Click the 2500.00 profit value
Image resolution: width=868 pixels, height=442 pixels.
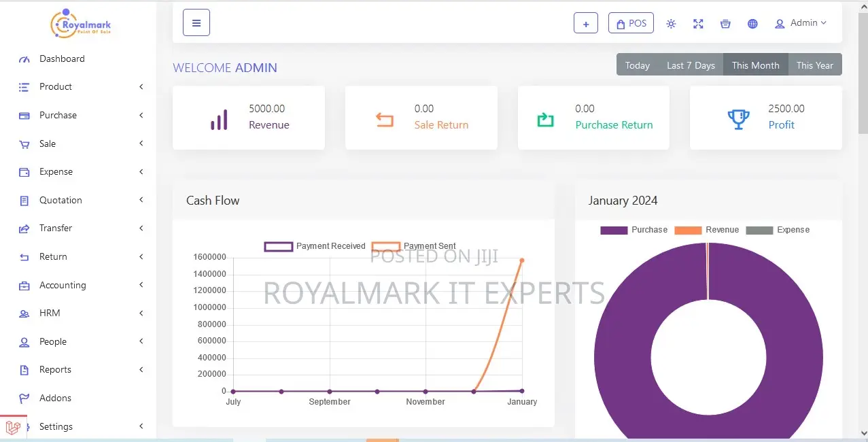point(786,109)
